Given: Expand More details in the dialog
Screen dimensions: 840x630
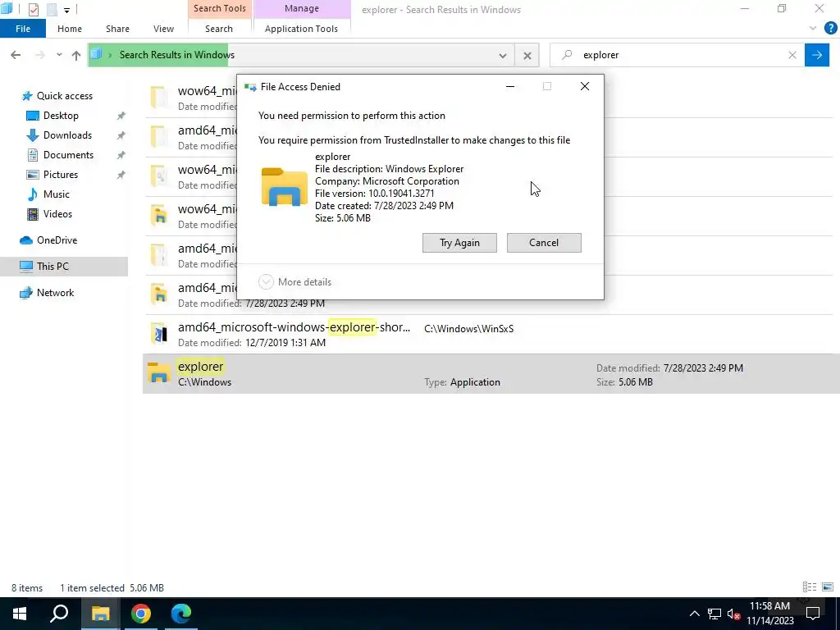Looking at the screenshot, I should click(294, 282).
